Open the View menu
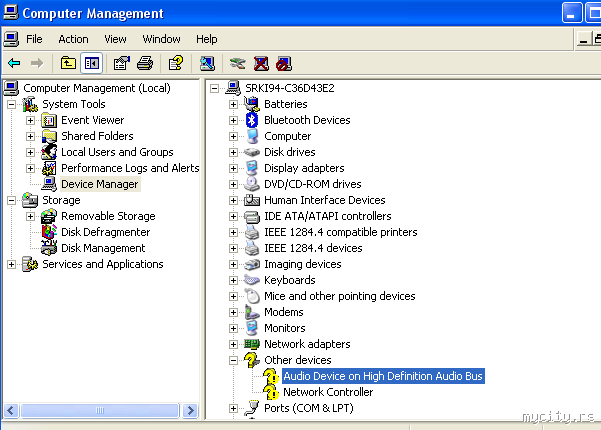The width and height of the screenshot is (601, 430). click(x=115, y=39)
